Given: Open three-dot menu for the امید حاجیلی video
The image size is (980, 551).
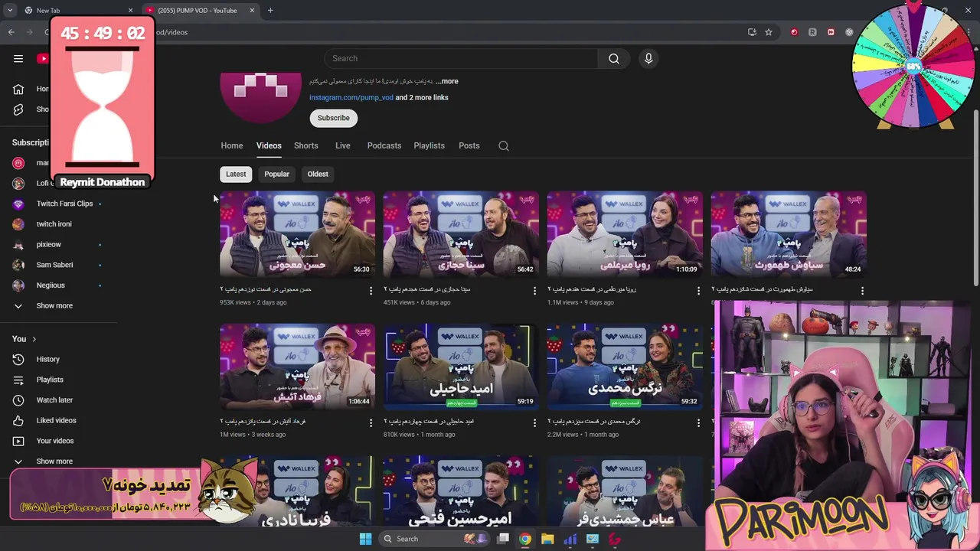Looking at the screenshot, I should (534, 422).
